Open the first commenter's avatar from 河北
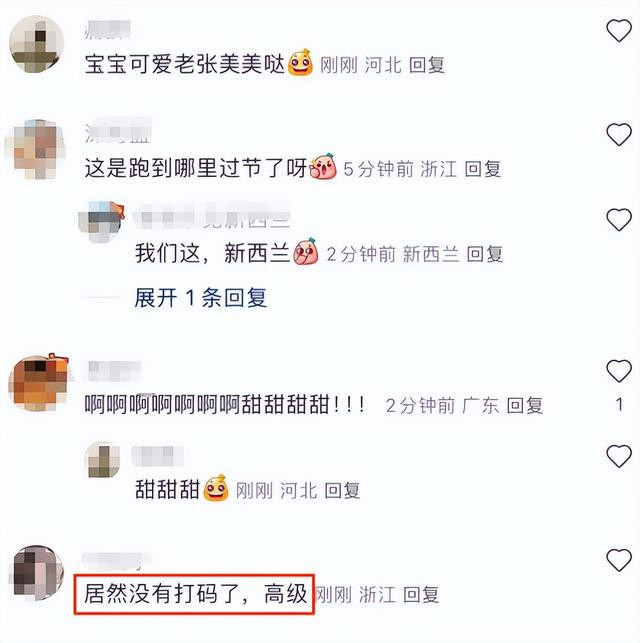640x643 pixels. click(36, 44)
